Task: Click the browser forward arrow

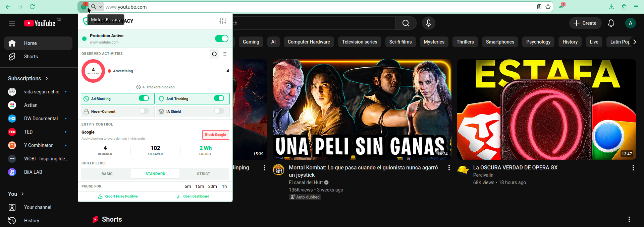Action: click(20, 7)
